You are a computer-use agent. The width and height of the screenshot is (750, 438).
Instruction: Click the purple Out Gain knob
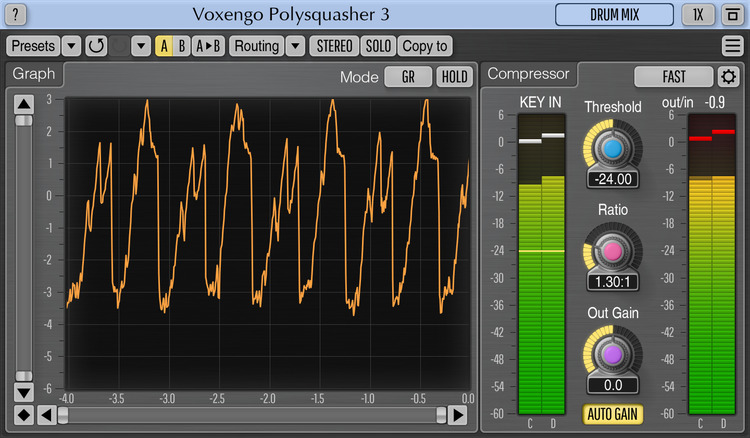pos(613,355)
